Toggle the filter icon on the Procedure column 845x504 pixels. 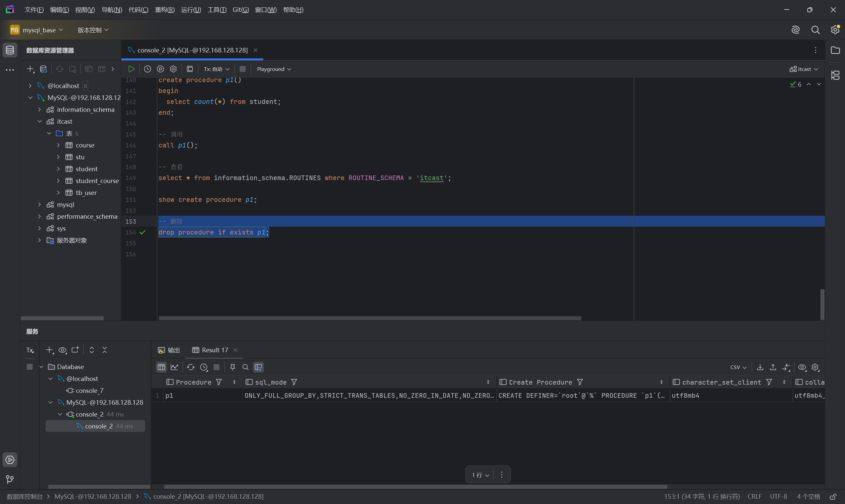[219, 382]
